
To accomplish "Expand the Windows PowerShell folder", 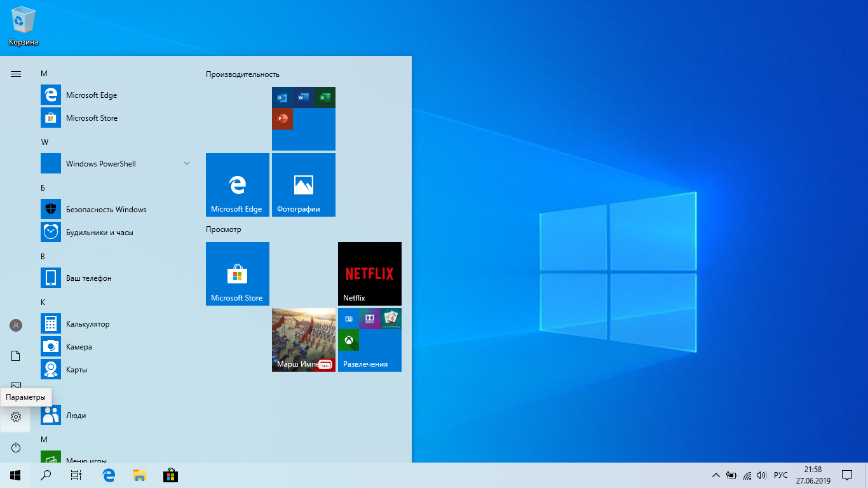I will pyautogui.click(x=186, y=163).
